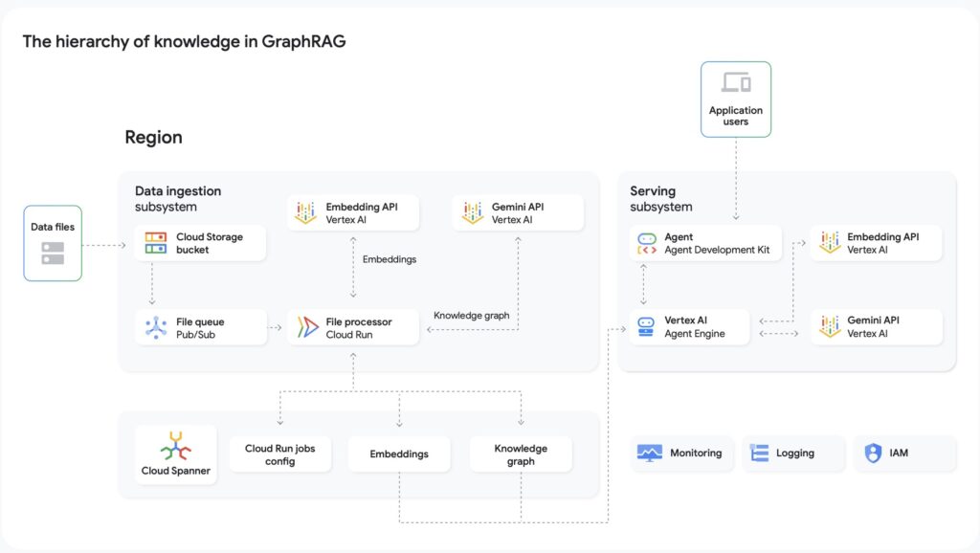Select Gemini API icon in Serving subsystem
Viewport: 980px width, 553px height.
829,327
